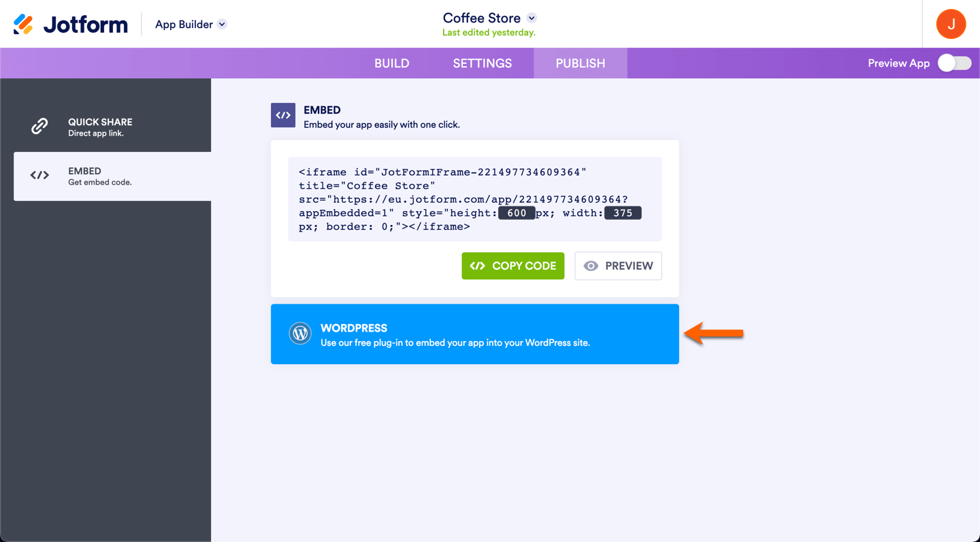Viewport: 980px width, 542px height.
Task: Click the Embed header code icon
Action: (283, 115)
